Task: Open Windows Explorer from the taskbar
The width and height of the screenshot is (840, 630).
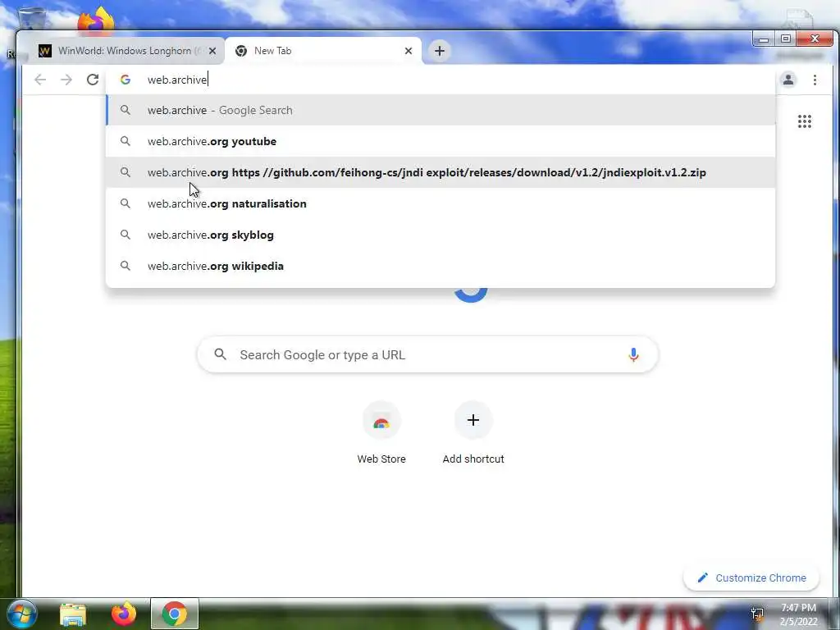Action: (x=73, y=614)
